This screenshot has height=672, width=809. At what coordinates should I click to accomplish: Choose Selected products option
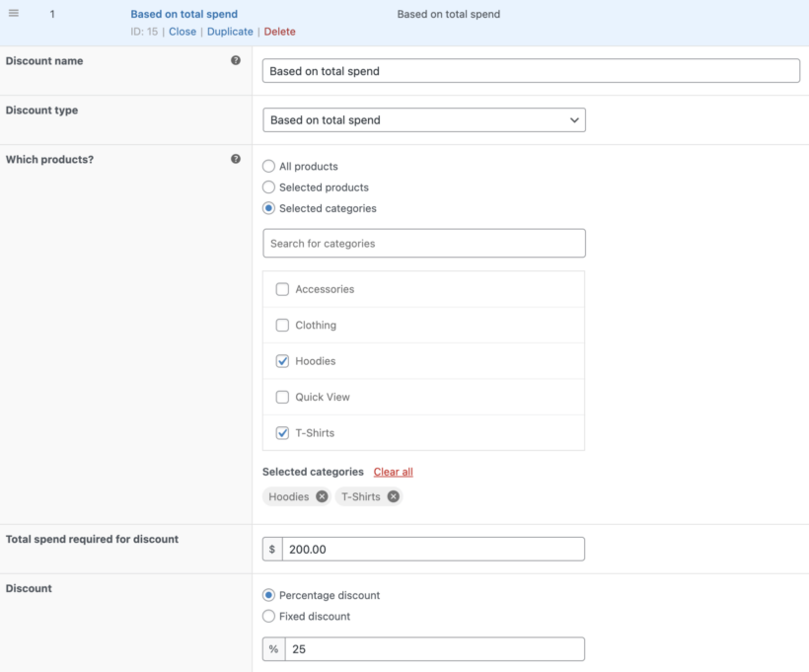pyautogui.click(x=267, y=187)
